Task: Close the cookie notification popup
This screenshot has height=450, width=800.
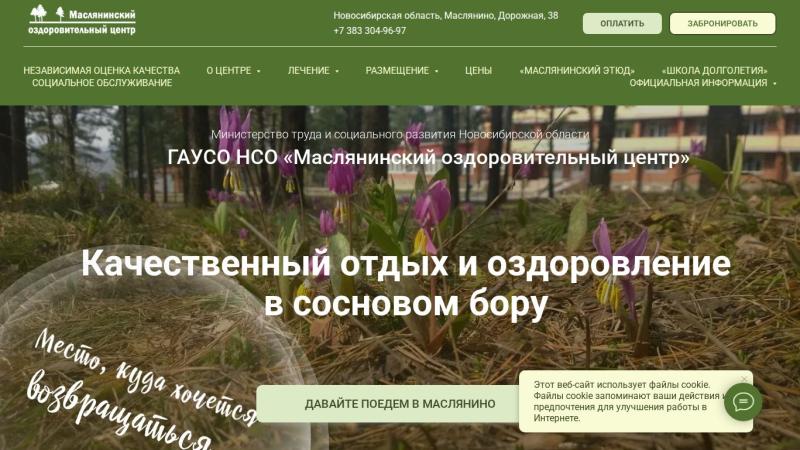Action: coord(744,379)
